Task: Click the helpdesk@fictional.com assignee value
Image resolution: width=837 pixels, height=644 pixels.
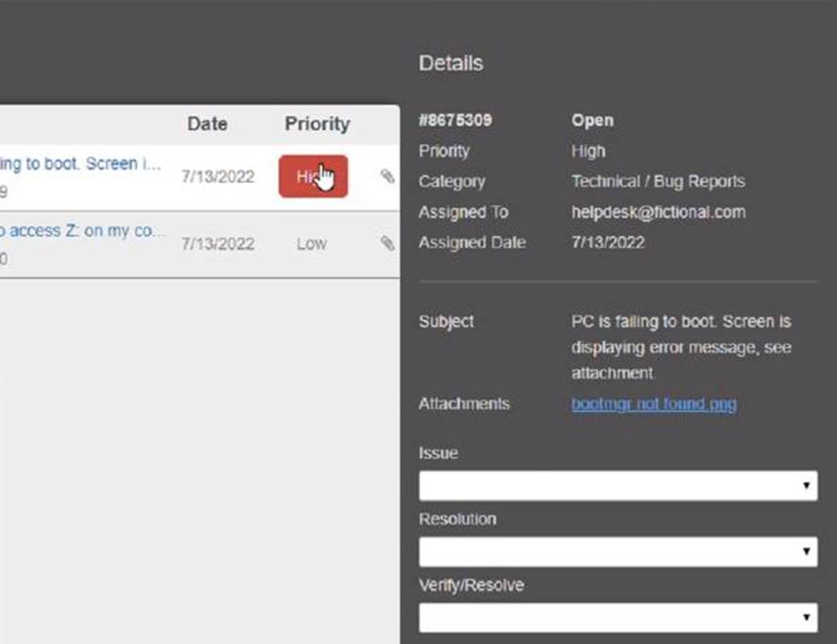Action: (658, 212)
